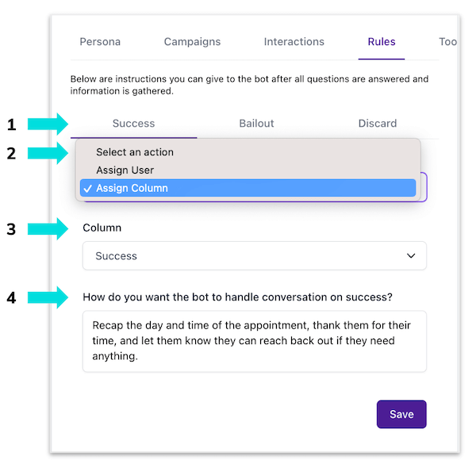
Task: Click the chevron on the Column dropdown
Action: (x=411, y=256)
